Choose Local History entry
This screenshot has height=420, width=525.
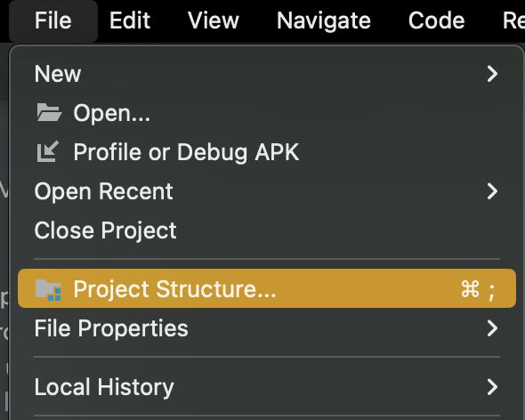[267, 387]
